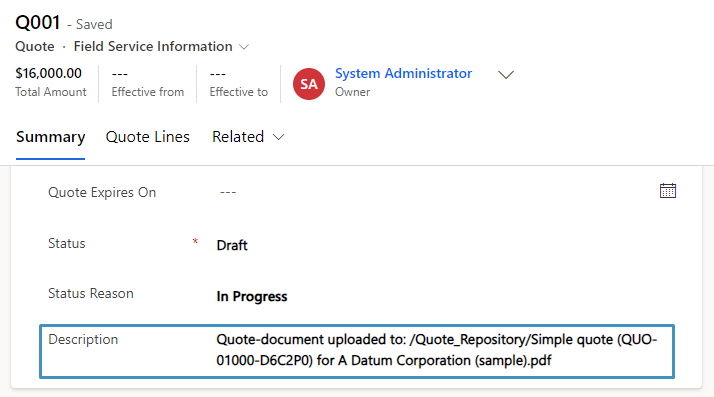This screenshot has width=714, height=397.
Task: Click the Status Reason field label
Action: click(91, 294)
